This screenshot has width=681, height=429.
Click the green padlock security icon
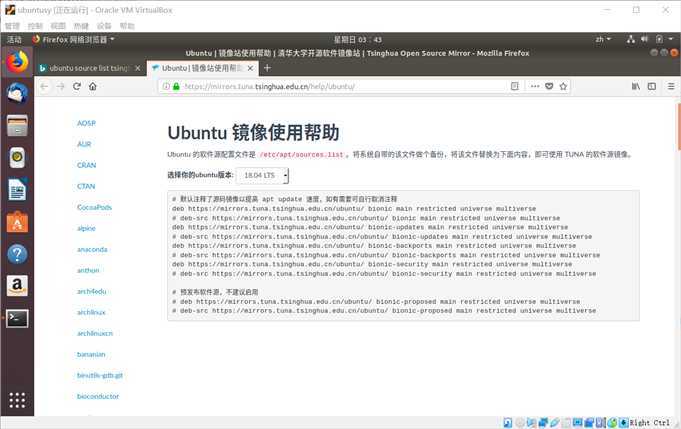pyautogui.click(x=176, y=86)
